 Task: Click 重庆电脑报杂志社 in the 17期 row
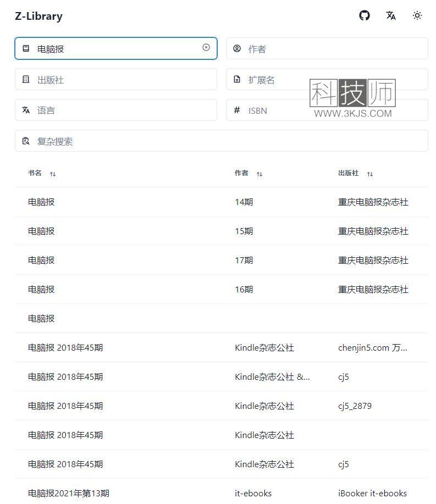point(373,261)
